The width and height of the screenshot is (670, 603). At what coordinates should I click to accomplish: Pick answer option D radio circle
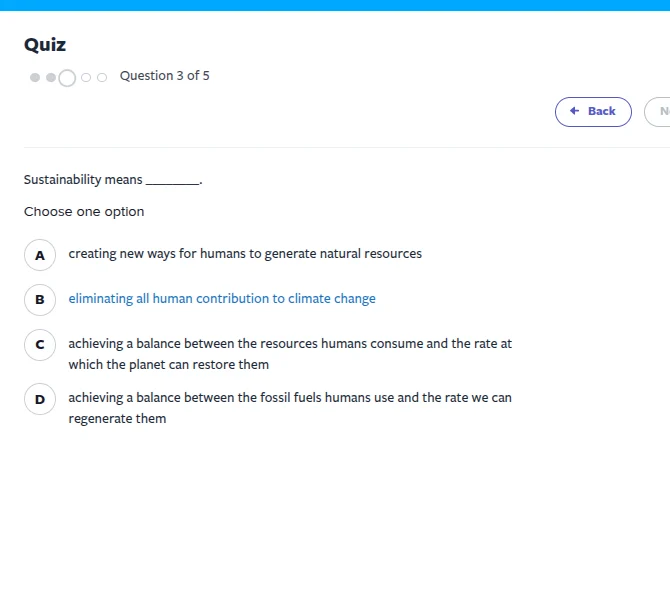click(40, 400)
